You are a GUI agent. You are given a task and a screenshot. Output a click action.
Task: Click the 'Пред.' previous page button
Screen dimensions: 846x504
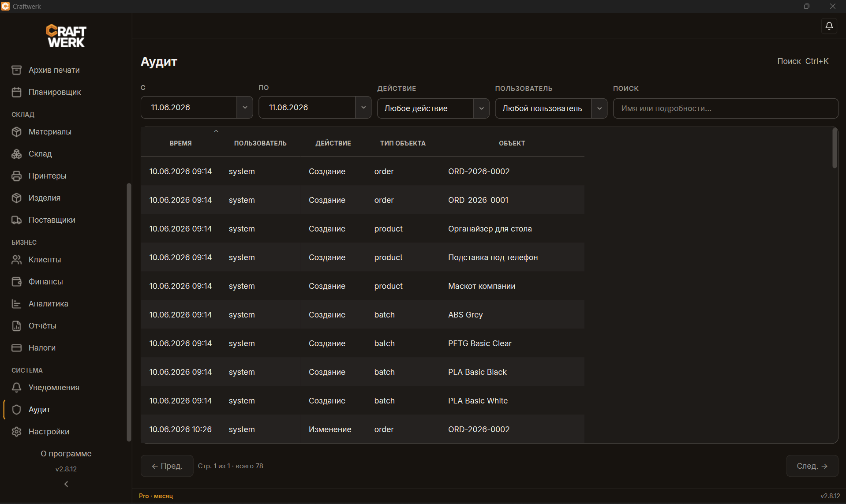click(167, 466)
